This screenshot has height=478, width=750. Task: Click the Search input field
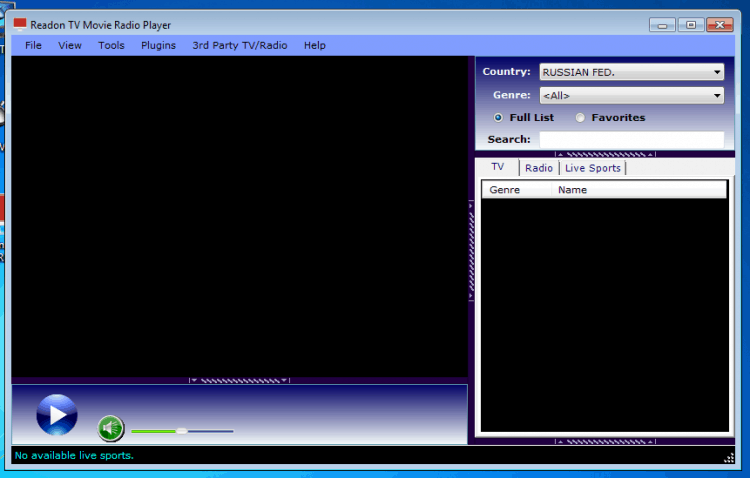coord(631,140)
